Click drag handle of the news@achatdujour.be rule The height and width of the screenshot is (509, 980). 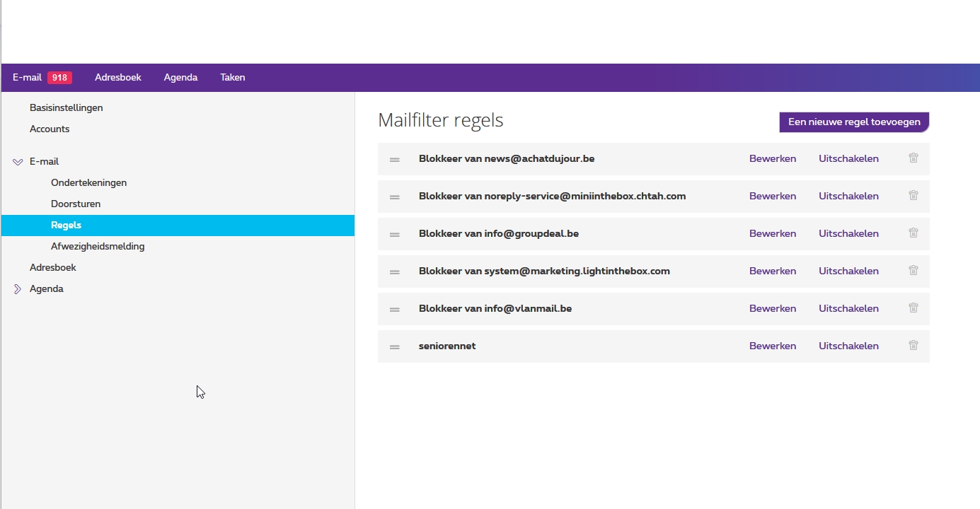[x=395, y=159]
